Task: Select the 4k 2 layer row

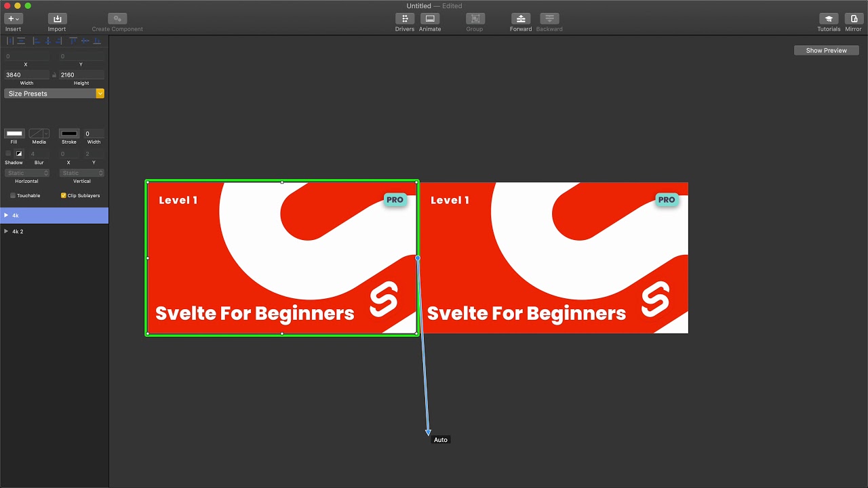Action: coord(54,231)
